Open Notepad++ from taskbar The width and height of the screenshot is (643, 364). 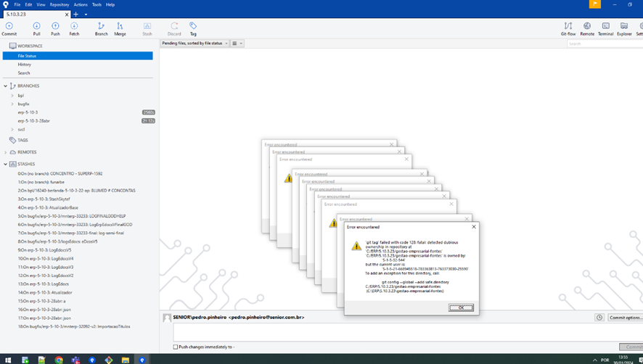(x=42, y=360)
